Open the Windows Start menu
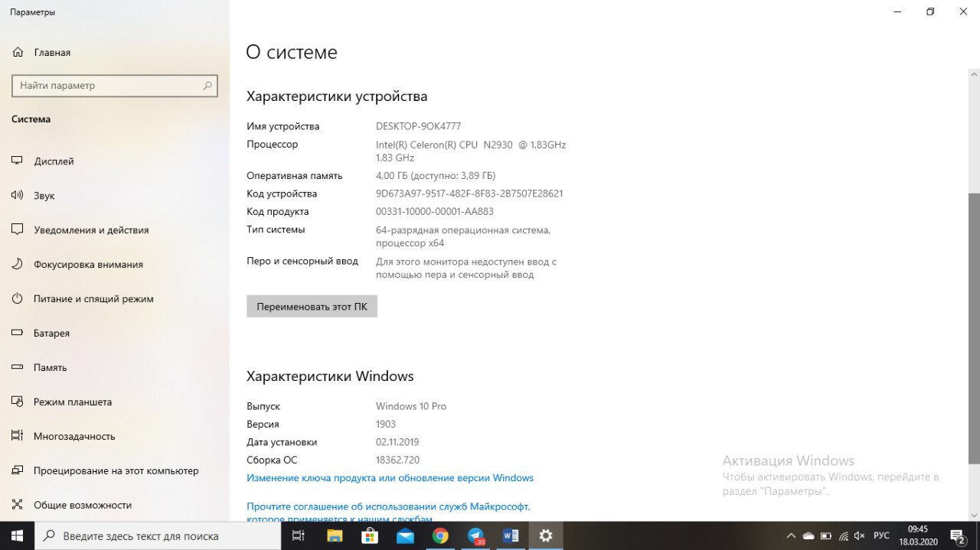This screenshot has width=980, height=550. click(18, 535)
